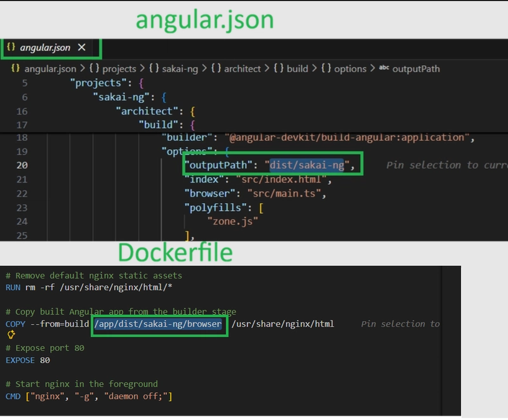Click the lightbulb code action icon in Dockerfile
The height and width of the screenshot is (420, 508).
tap(11, 335)
